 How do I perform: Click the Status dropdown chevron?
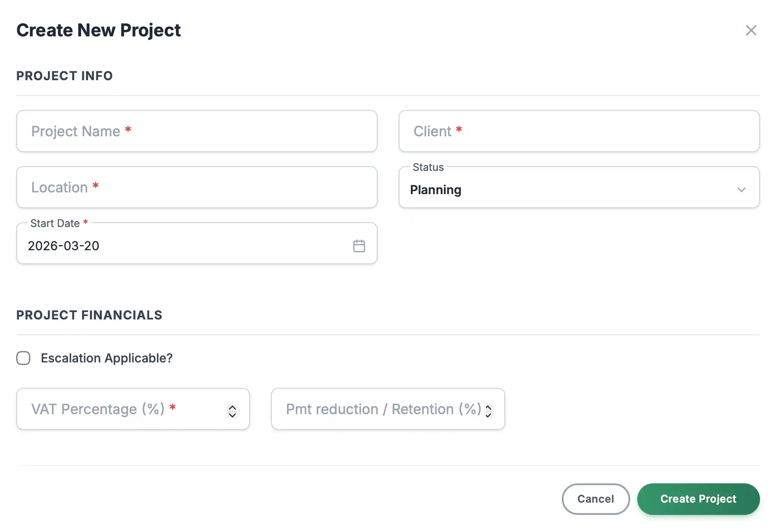pyautogui.click(x=742, y=190)
